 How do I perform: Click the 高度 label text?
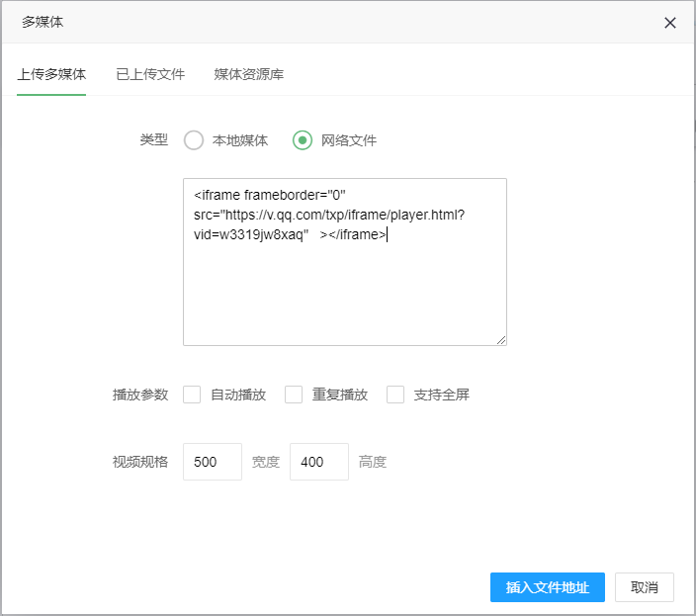pos(373,462)
